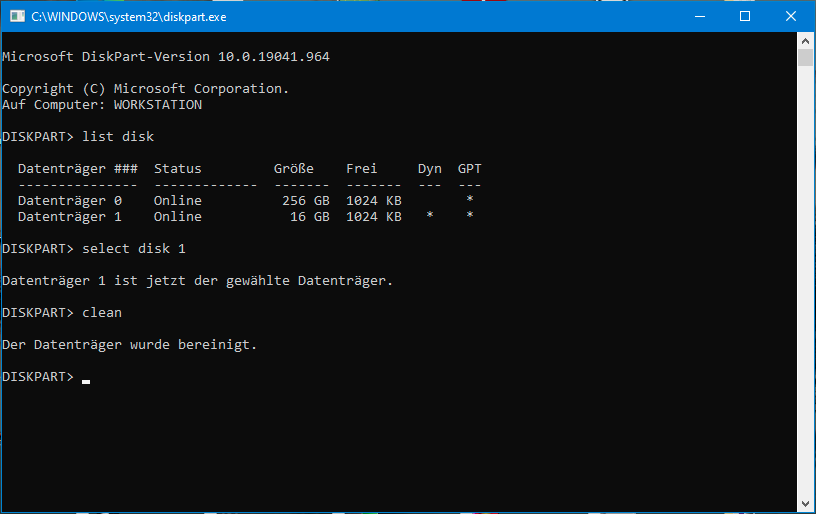Minimize the diskpart console window

(698, 17)
